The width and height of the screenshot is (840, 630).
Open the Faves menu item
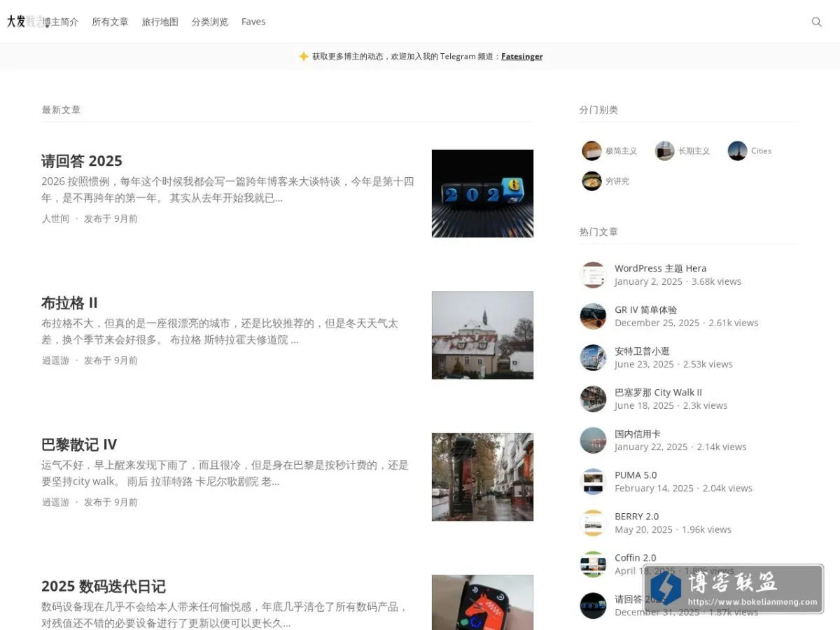(x=253, y=22)
